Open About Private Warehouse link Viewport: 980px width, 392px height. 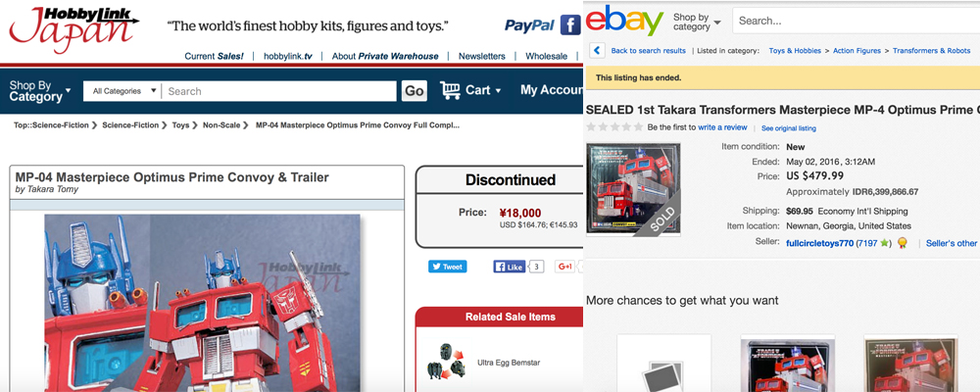pyautogui.click(x=385, y=56)
